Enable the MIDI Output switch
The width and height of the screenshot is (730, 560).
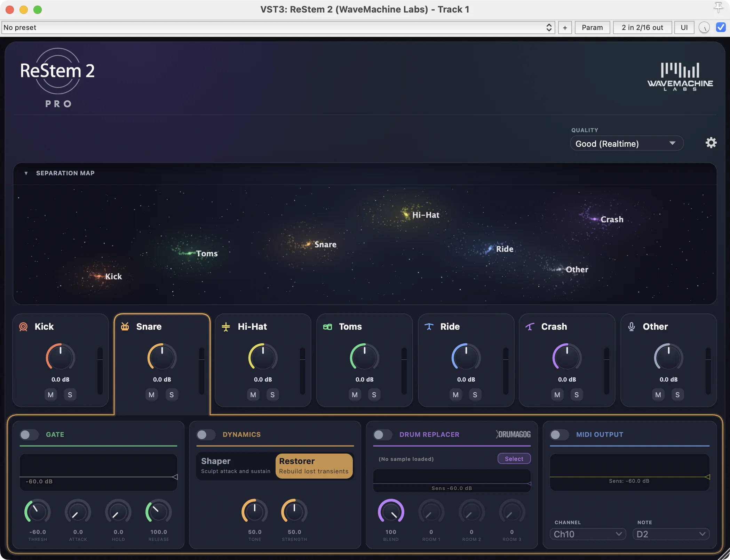tap(560, 434)
